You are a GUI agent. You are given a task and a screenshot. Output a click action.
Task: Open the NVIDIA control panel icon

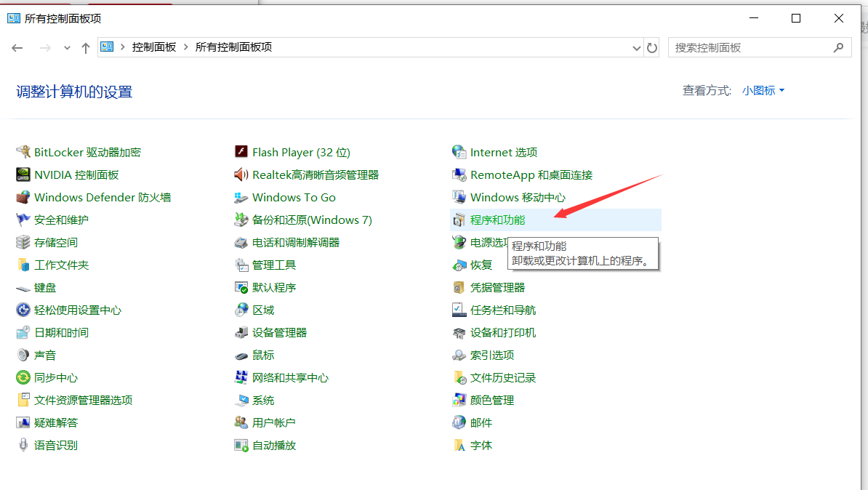click(x=23, y=175)
